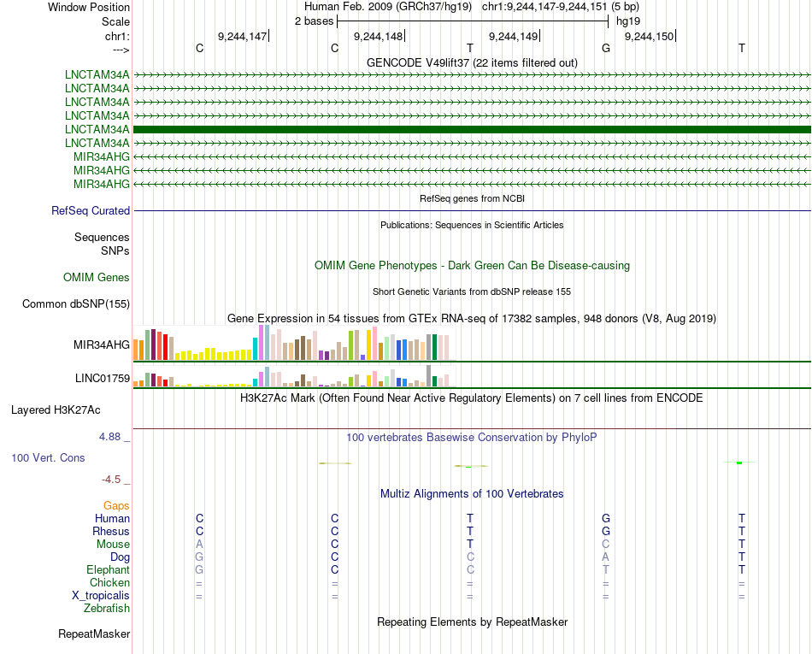Click the G base in the Rhesus alignment row

606,531
